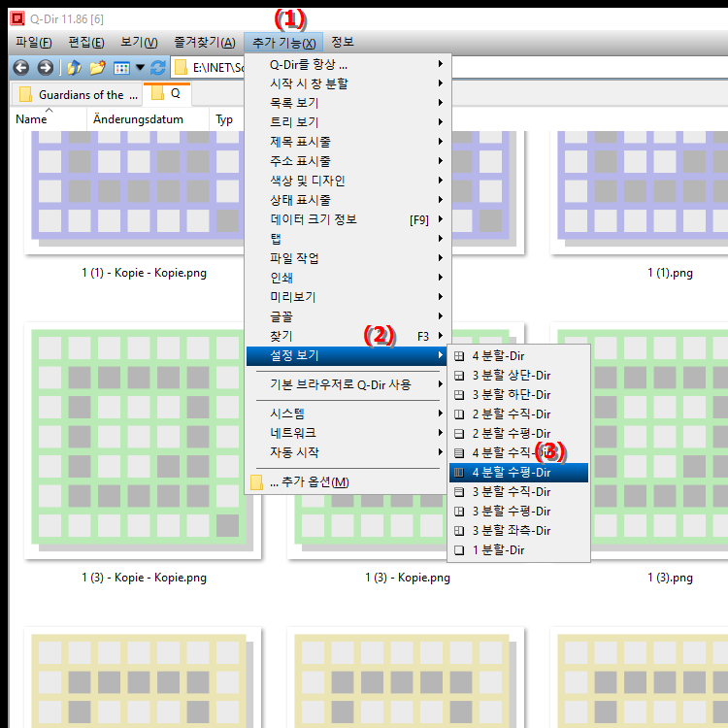
Task: Open the 시스템 submenu
Action: [347, 414]
